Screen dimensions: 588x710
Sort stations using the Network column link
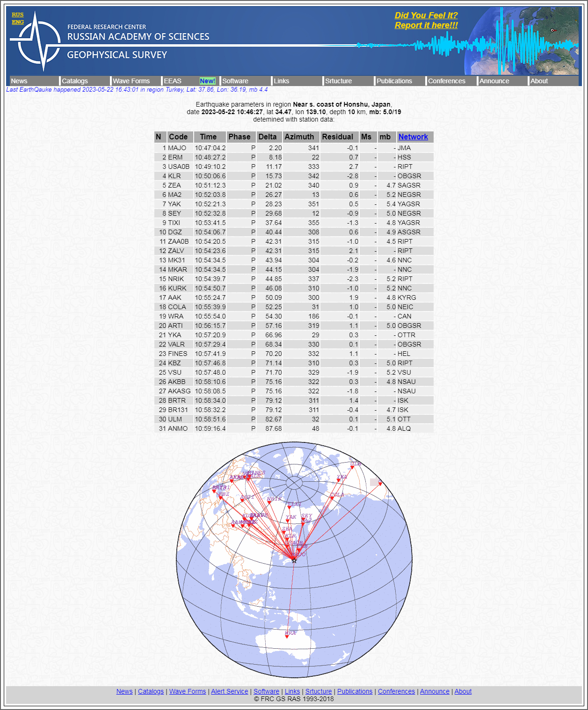pos(414,137)
